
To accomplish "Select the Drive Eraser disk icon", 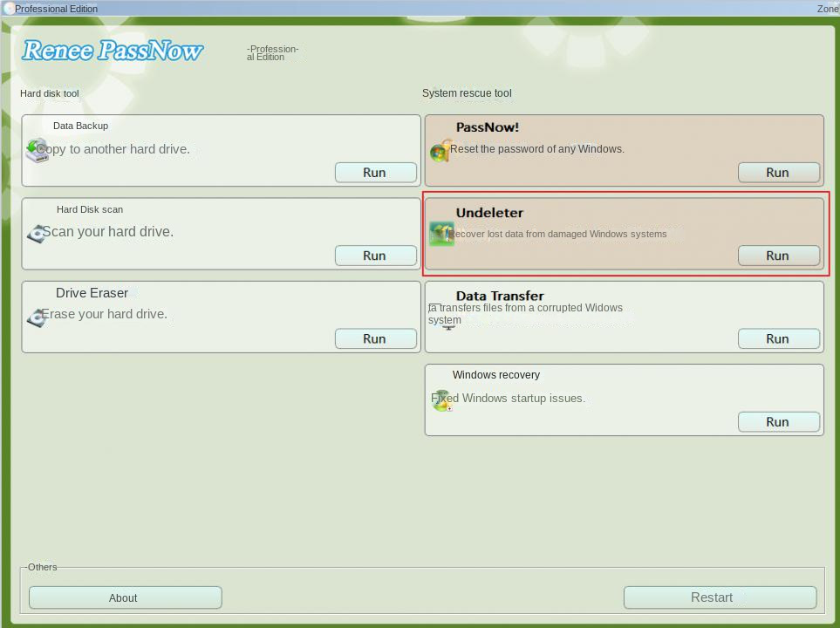I will click(37, 317).
